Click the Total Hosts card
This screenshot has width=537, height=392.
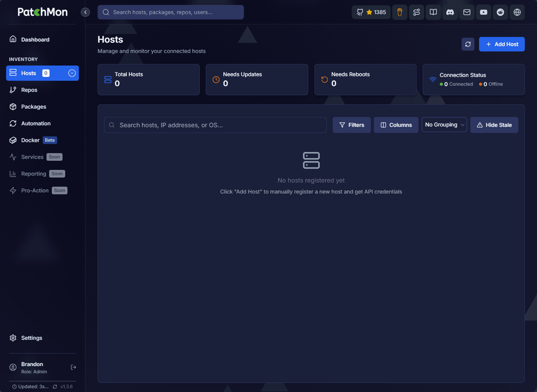pos(149,80)
